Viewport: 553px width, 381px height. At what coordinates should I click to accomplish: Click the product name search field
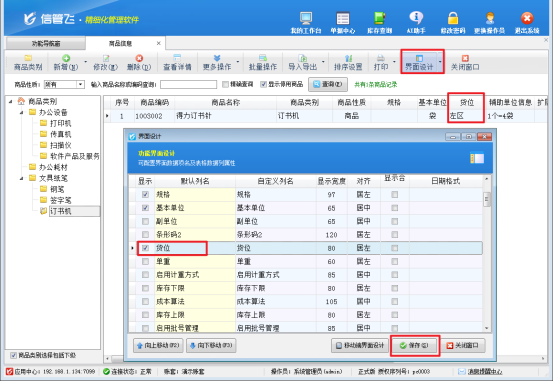click(x=188, y=84)
